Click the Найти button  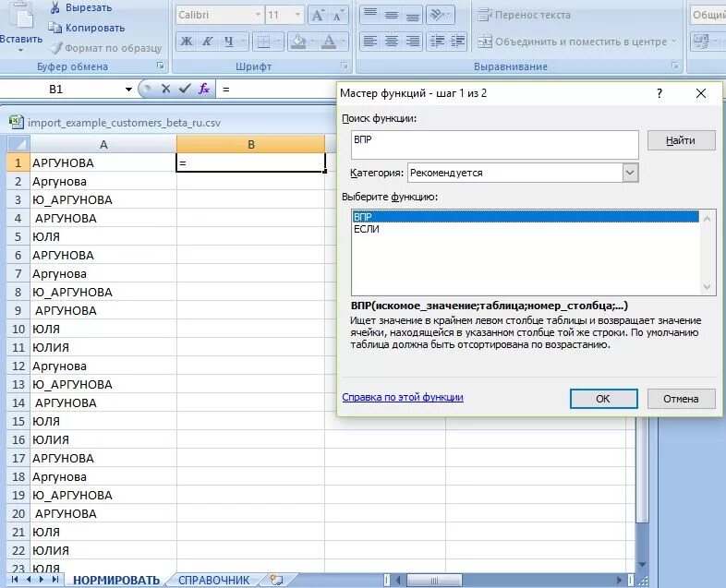(x=681, y=140)
